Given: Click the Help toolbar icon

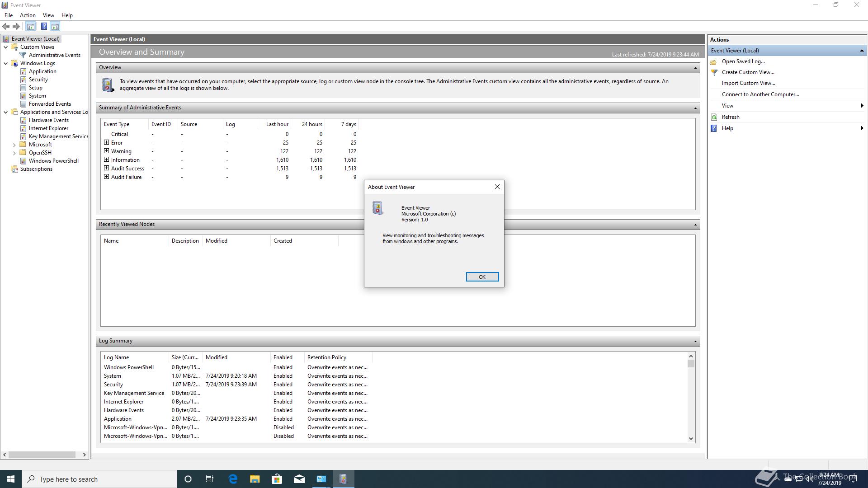Looking at the screenshot, I should [44, 27].
